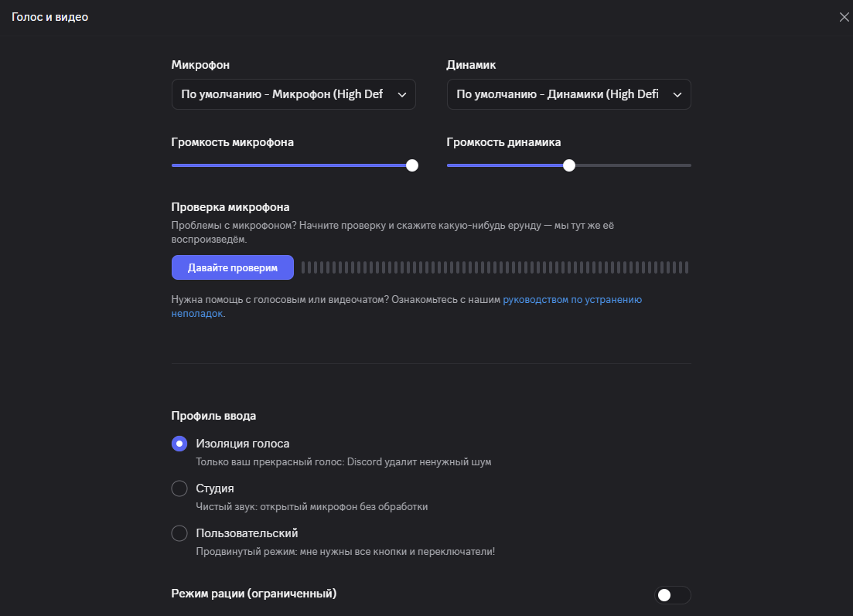This screenshot has height=616, width=853.
Task: Click the Чистый звук description under Студия
Action: click(x=312, y=507)
